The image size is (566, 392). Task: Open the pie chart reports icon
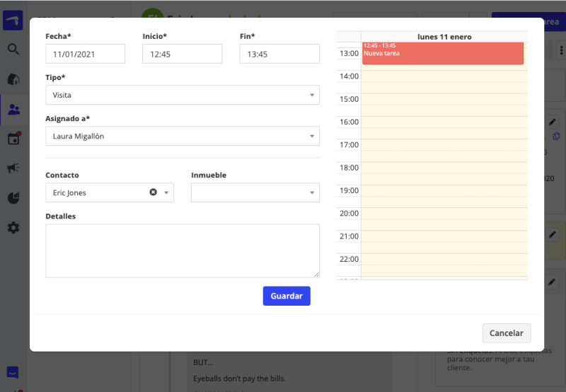coord(13,198)
